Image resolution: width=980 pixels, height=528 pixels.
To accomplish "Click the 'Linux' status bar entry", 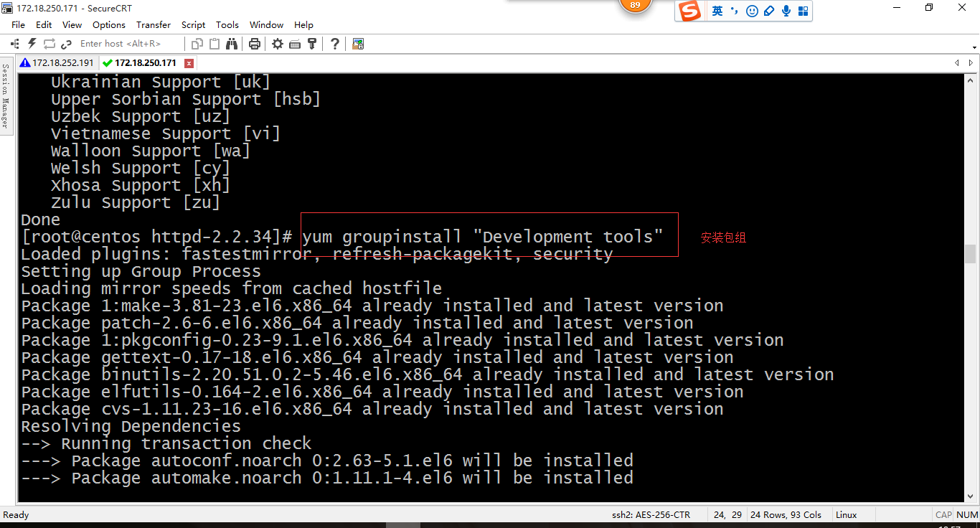I will (x=847, y=515).
